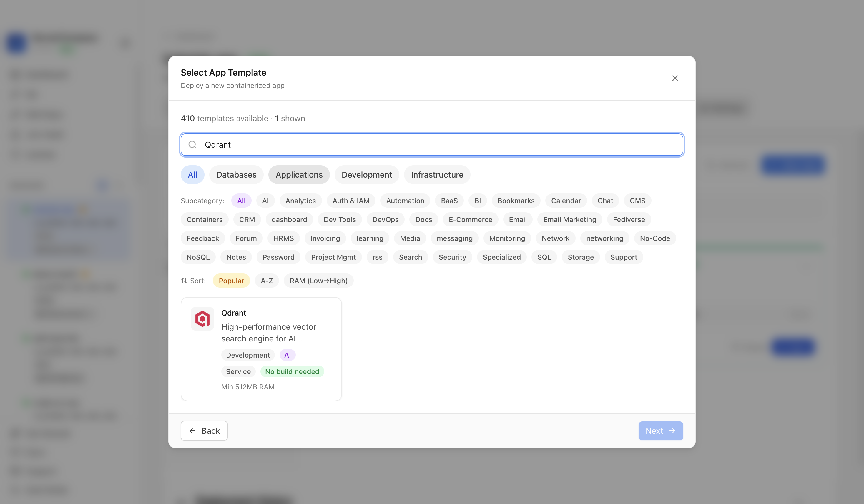
Task: Filter by Calendar subcategory
Action: 566,201
